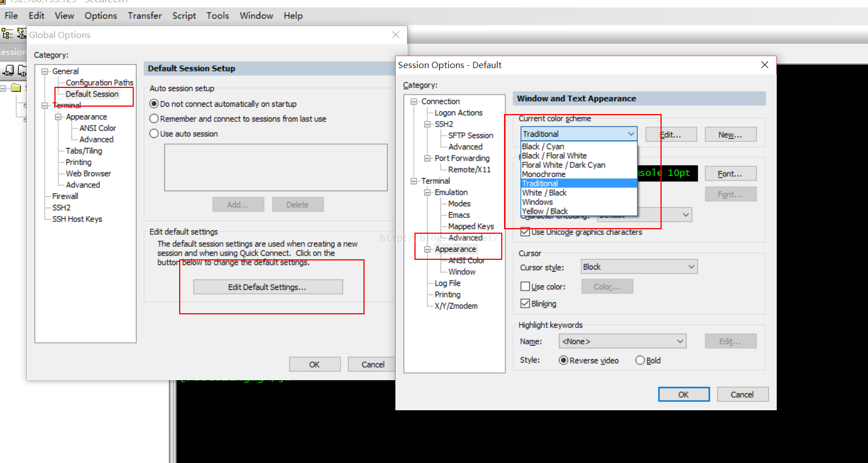The width and height of the screenshot is (868, 463).
Task: Click the yellow Sessions folder icon
Action: coord(16,88)
